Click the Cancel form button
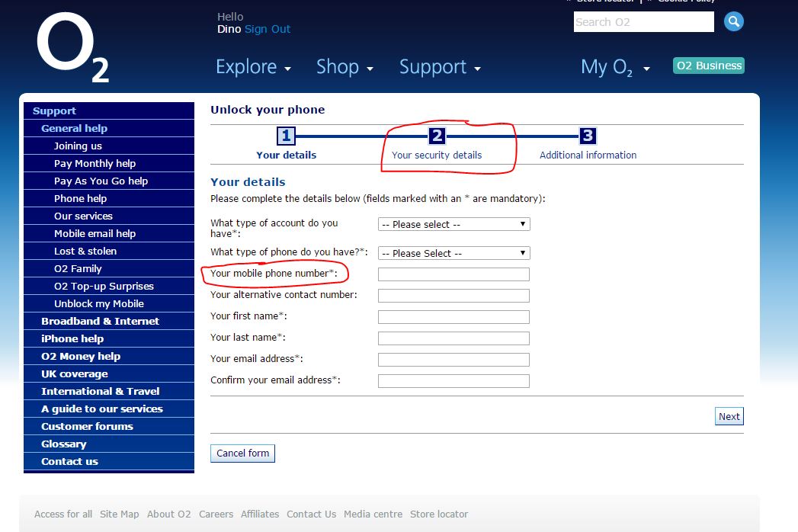The image size is (798, 532). (242, 453)
